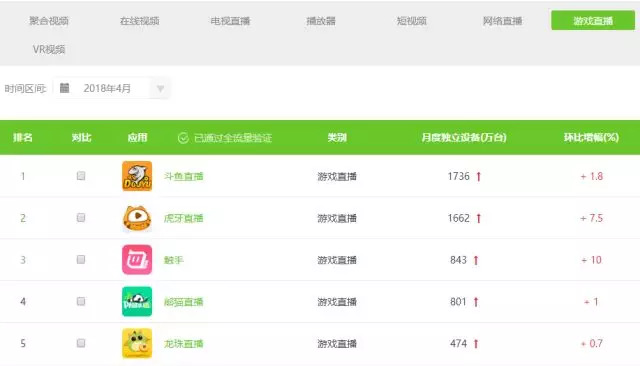Image resolution: width=640 pixels, height=366 pixels.
Task: Select the VR视频 category tab
Action: [x=49, y=49]
